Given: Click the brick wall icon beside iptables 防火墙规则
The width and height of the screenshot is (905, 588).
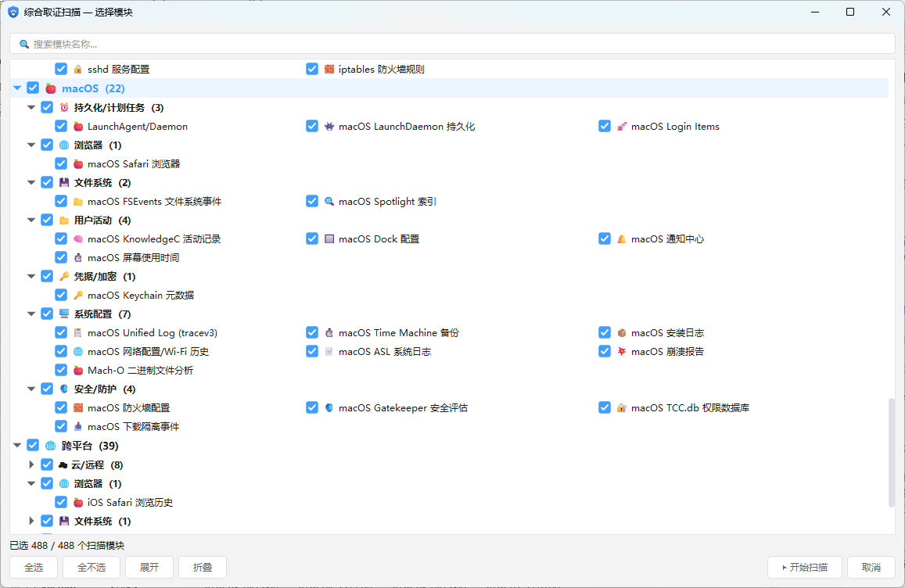Looking at the screenshot, I should 329,70.
